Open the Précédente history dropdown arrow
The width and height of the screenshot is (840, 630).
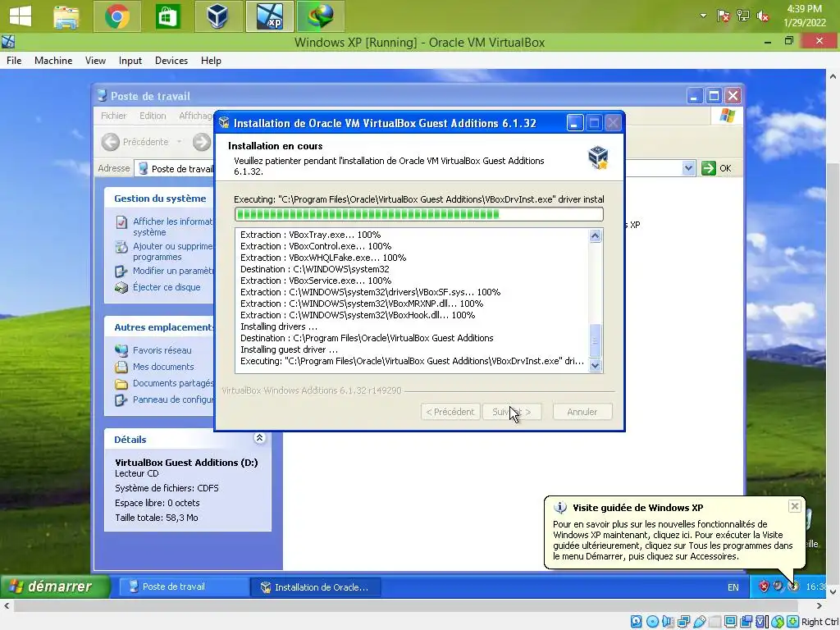point(179,142)
